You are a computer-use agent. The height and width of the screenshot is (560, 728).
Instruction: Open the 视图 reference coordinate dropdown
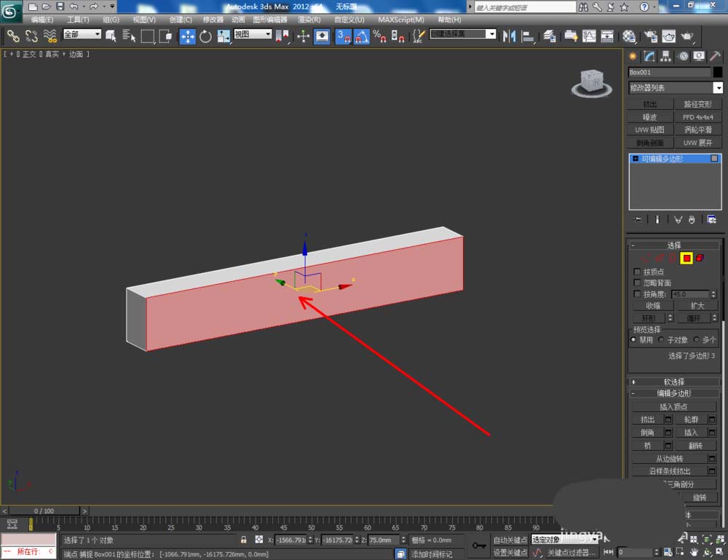point(253,34)
